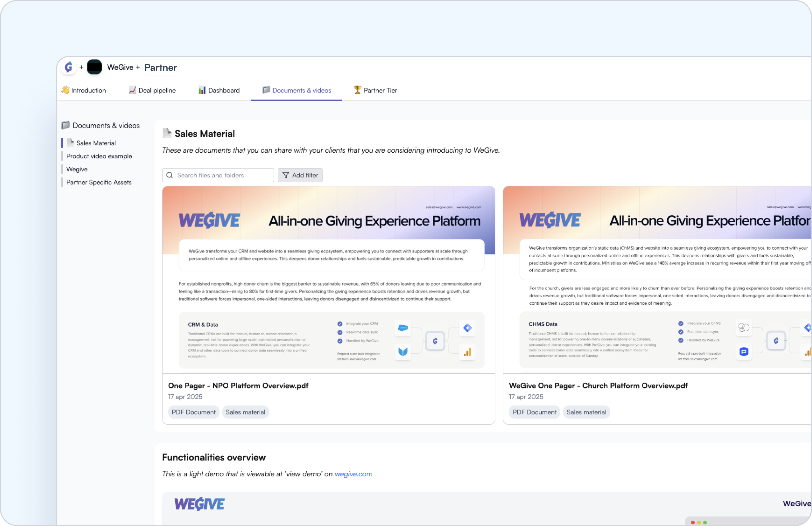This screenshot has height=526, width=812.
Task: Click the Add filter button
Action: (300, 175)
